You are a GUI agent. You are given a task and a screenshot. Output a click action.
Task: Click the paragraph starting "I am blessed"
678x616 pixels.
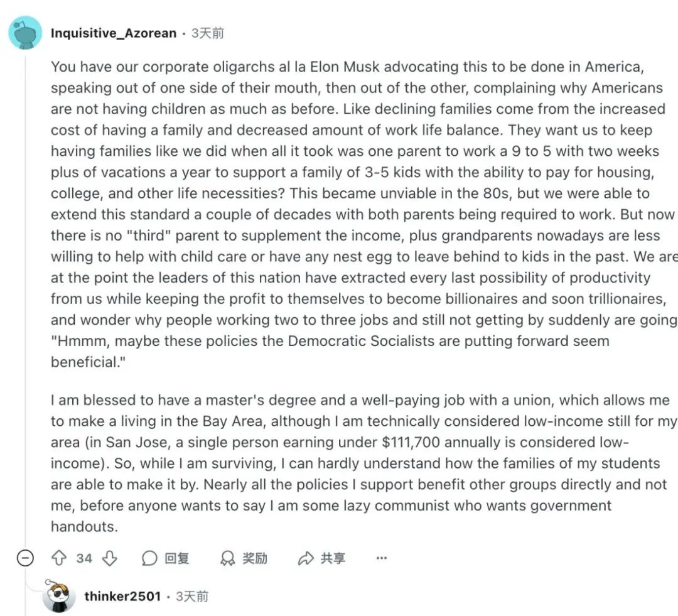(x=358, y=463)
